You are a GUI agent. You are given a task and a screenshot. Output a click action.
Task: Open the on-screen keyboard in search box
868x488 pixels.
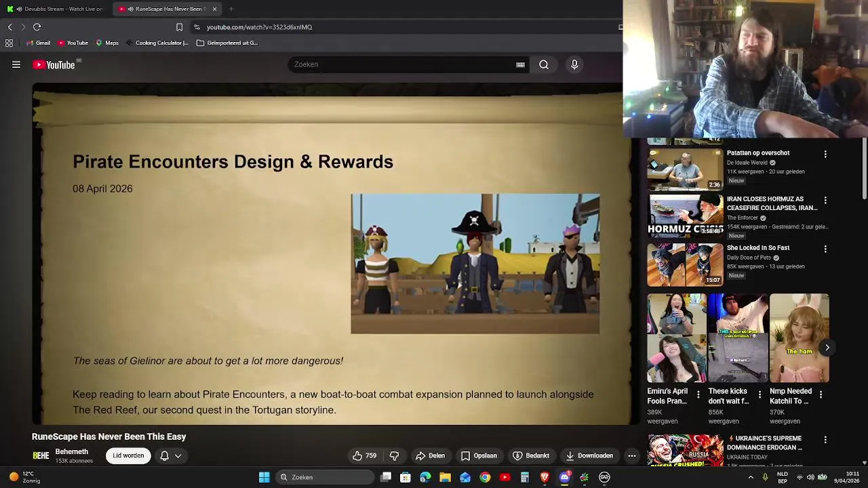click(520, 64)
